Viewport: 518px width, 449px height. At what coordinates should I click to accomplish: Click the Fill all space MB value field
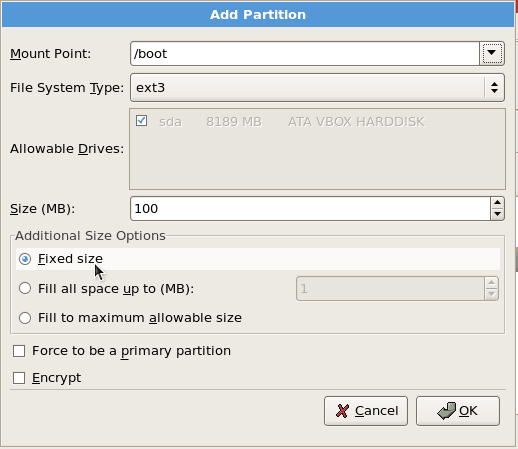click(x=390, y=288)
